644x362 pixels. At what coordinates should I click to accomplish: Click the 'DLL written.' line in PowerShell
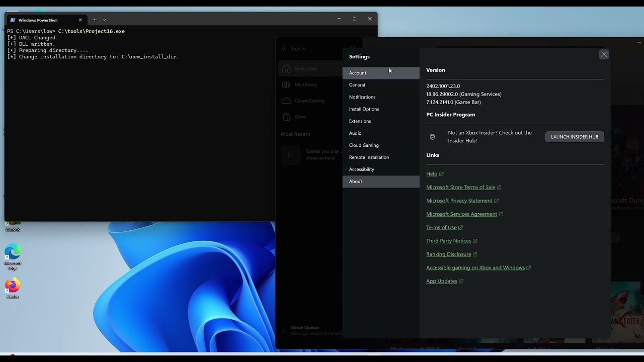click(31, 44)
